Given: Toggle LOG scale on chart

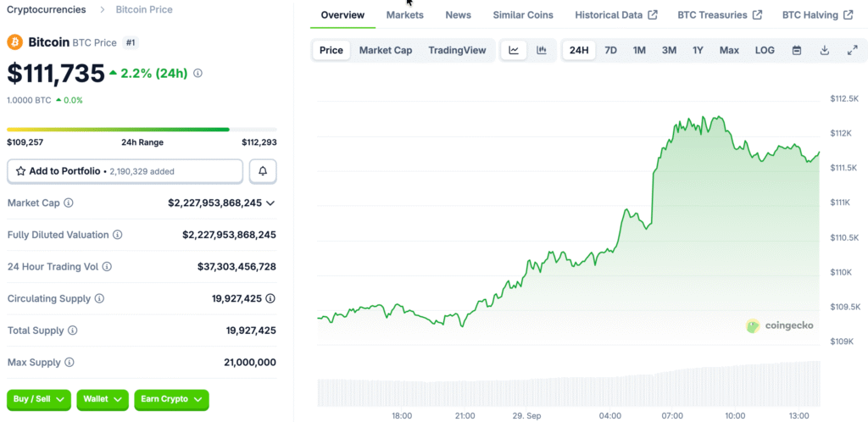Looking at the screenshot, I should click(x=765, y=50).
